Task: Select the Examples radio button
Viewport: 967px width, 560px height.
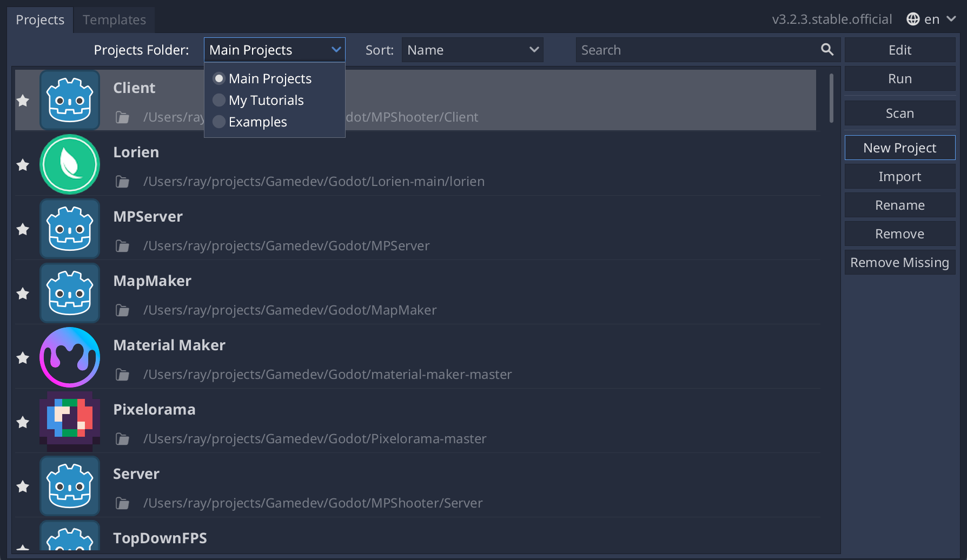Action: [x=219, y=122]
